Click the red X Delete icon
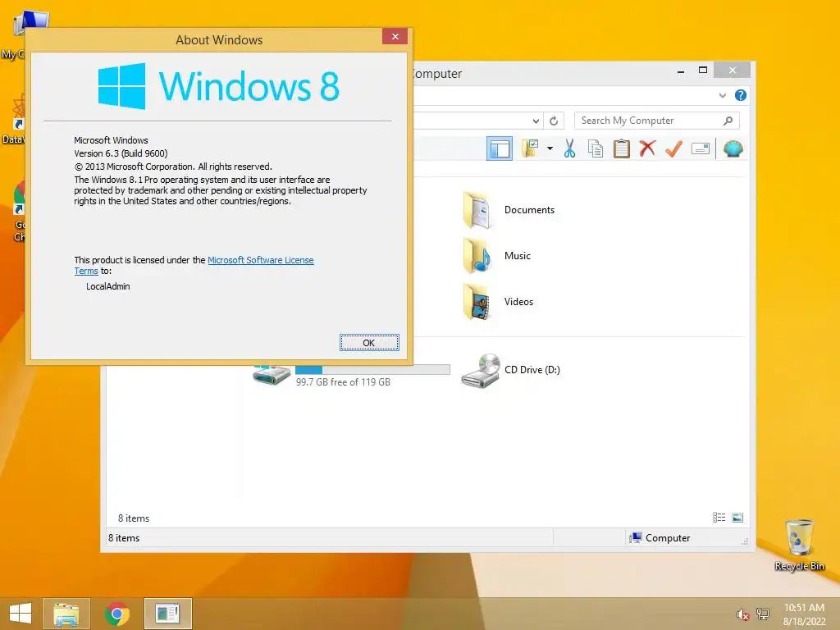Screen dimensions: 840x630 click(x=647, y=148)
